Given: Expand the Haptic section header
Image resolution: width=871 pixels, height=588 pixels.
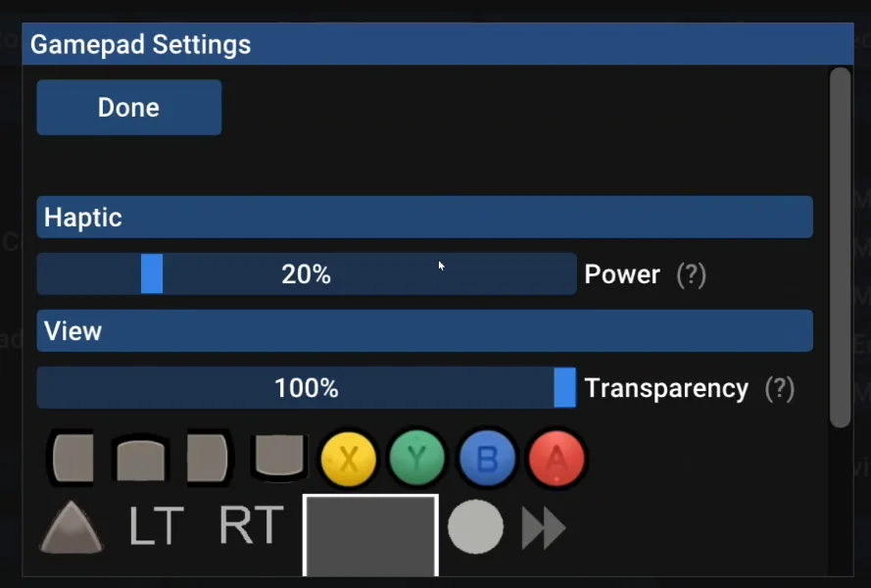Looking at the screenshot, I should [x=424, y=217].
